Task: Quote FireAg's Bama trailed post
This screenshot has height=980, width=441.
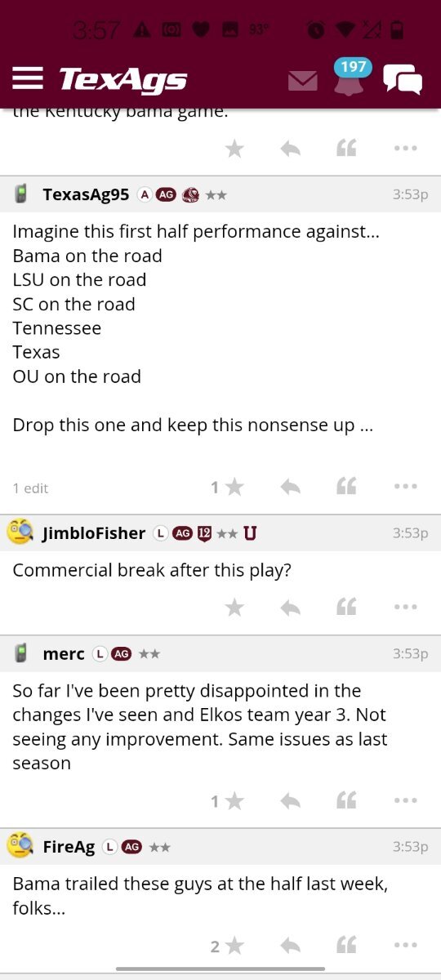Action: (x=346, y=946)
